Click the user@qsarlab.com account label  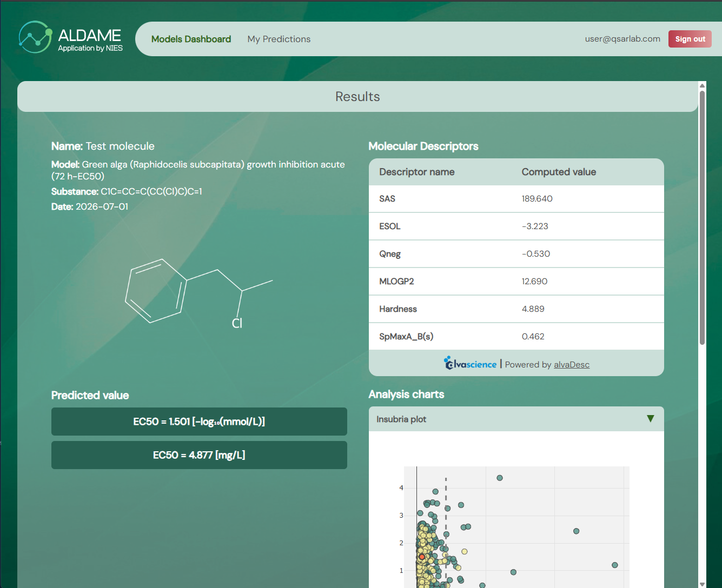click(622, 39)
